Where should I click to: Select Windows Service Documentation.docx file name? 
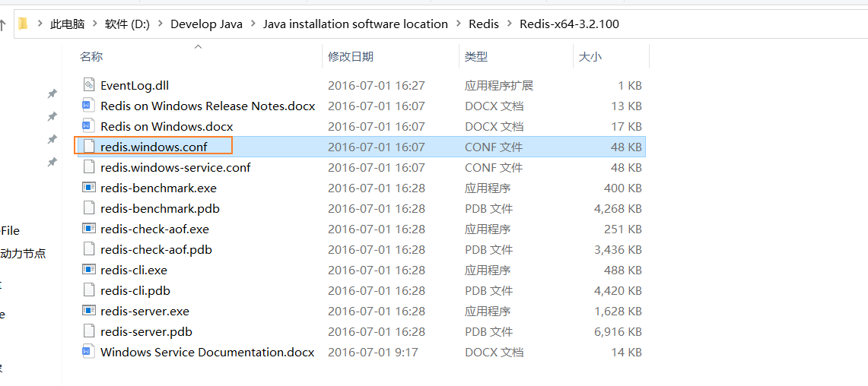click(x=207, y=353)
